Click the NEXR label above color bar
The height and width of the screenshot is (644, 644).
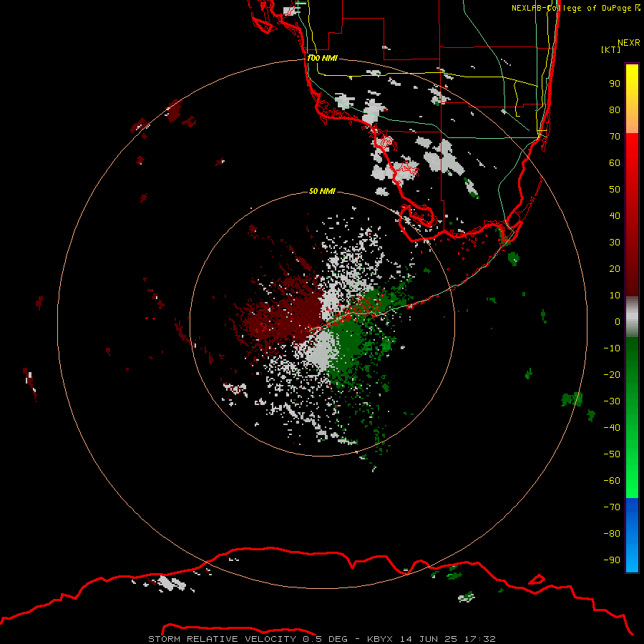click(x=629, y=43)
